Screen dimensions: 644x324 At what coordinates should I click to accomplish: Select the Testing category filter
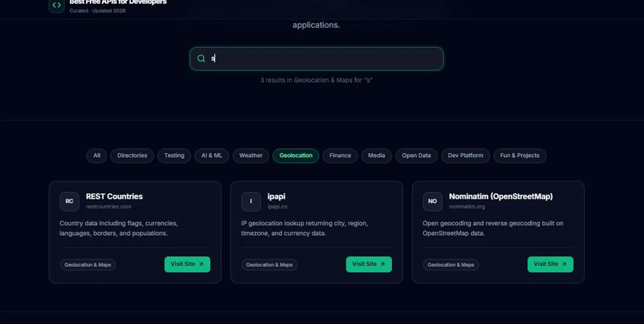point(174,156)
